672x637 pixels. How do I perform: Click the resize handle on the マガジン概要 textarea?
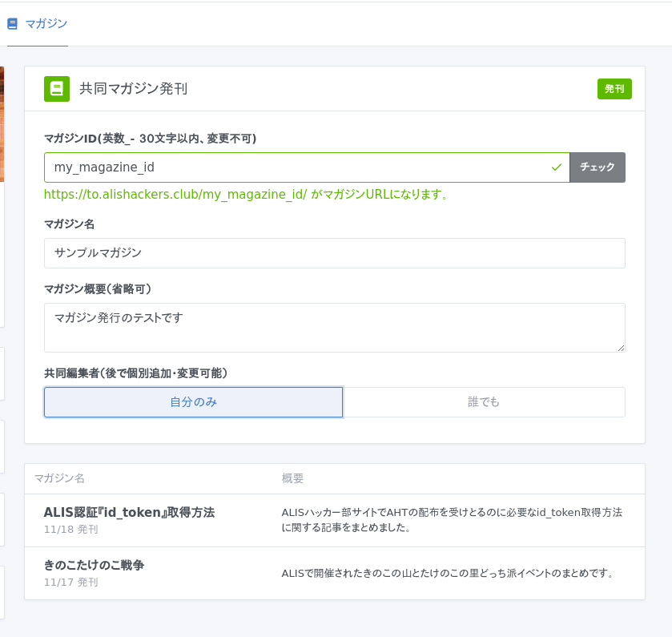coord(620,347)
